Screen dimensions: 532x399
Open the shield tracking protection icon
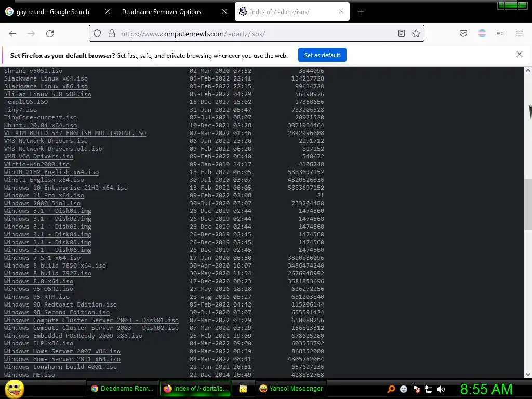(x=97, y=33)
